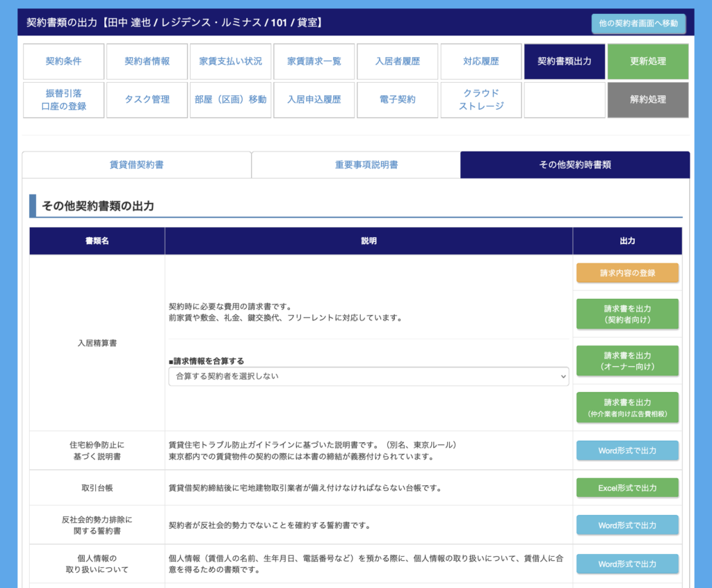Select the 電子契約 menu button
712x588 pixels.
click(x=397, y=99)
